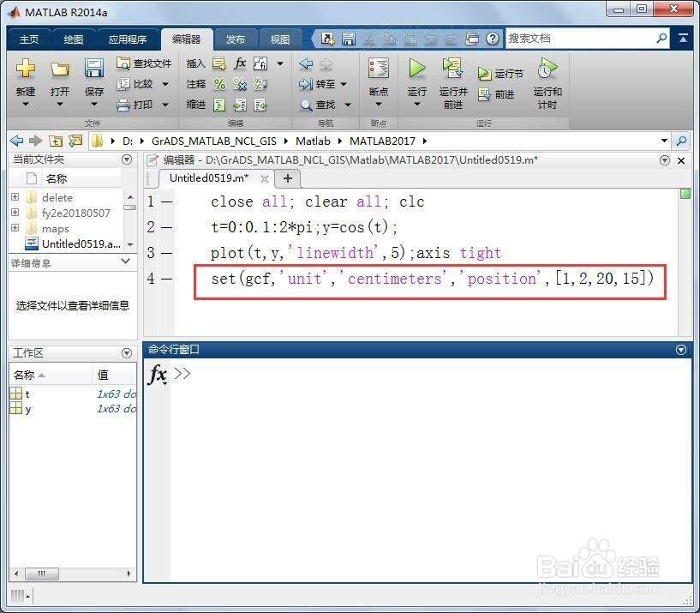700x613 pixels.
Task: Click the quick access Save icon
Action: click(x=349, y=39)
